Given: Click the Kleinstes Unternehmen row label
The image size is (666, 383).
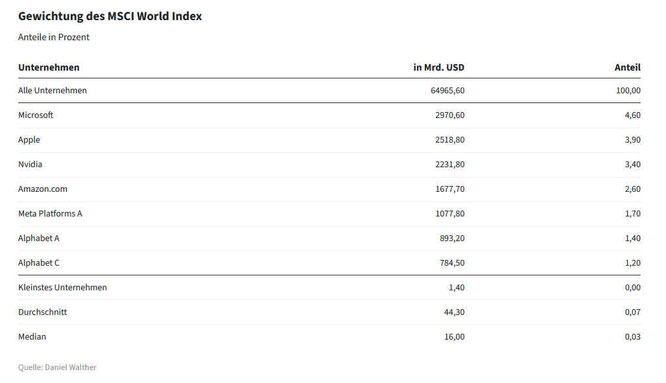Looking at the screenshot, I should pos(62,287).
